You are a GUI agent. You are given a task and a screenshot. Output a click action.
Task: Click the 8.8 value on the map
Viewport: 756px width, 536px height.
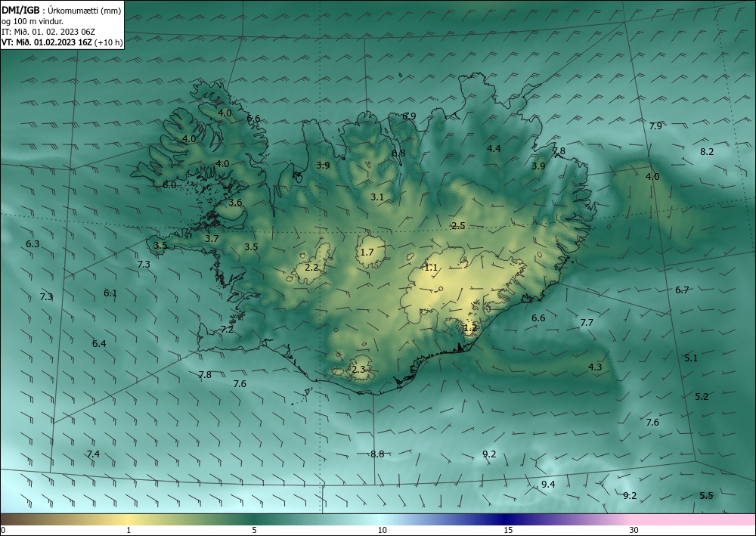pos(377,454)
